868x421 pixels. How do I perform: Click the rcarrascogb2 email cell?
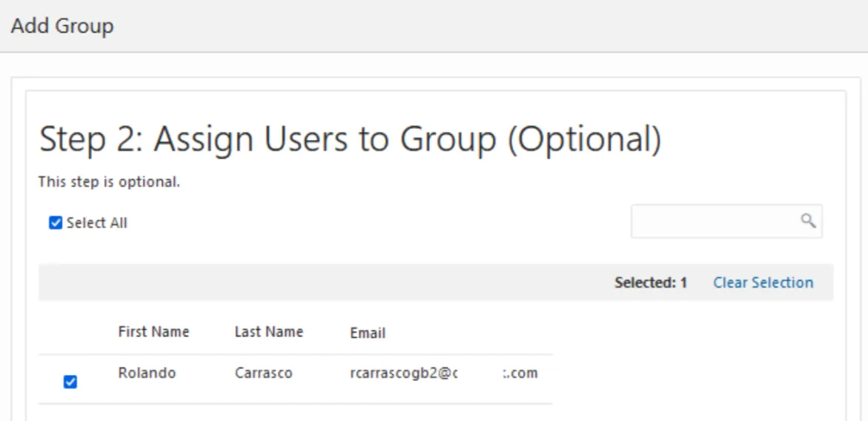tap(444, 374)
